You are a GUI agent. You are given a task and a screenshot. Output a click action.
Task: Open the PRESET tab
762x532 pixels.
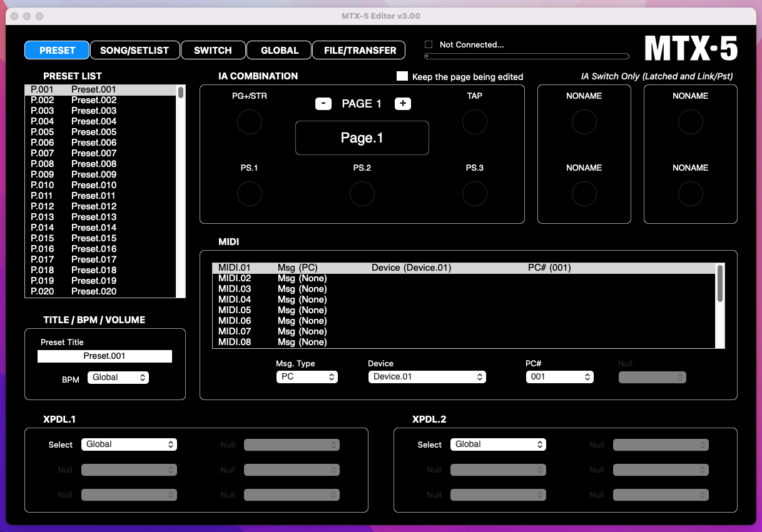tap(57, 50)
